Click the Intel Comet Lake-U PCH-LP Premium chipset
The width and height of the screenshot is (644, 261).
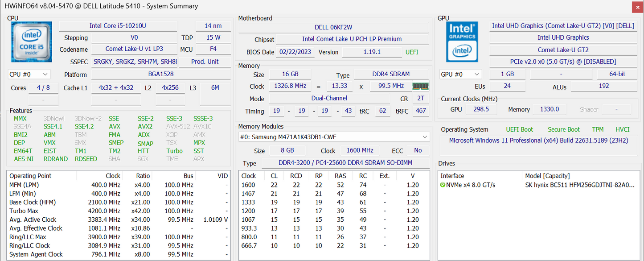point(352,39)
